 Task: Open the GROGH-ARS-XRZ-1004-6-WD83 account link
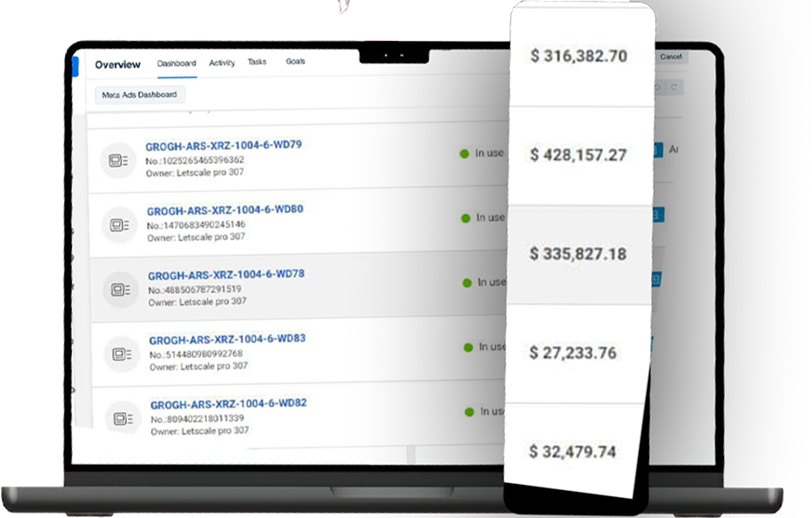tap(227, 339)
